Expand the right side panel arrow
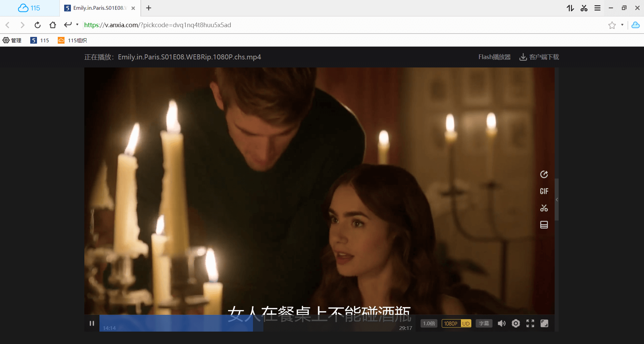 pos(557,200)
